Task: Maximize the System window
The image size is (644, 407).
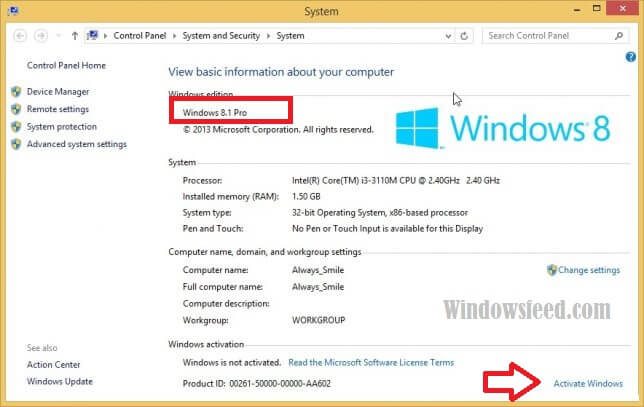Action: click(x=597, y=9)
